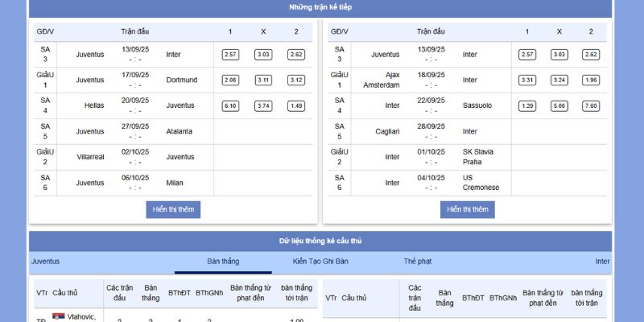Open the Bàn thắng tab
This screenshot has width=644, height=322.
[x=223, y=261]
